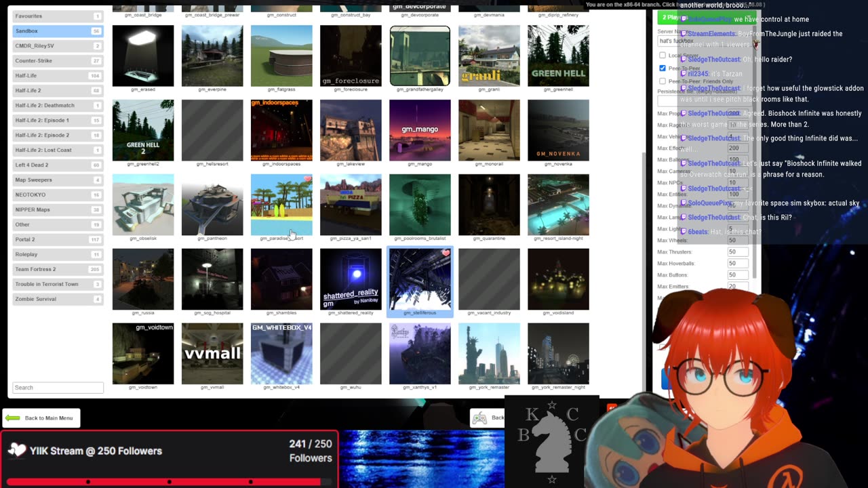Viewport: 868px width, 488px height.
Task: Switch to the Counter-Strike category
Action: point(58,60)
